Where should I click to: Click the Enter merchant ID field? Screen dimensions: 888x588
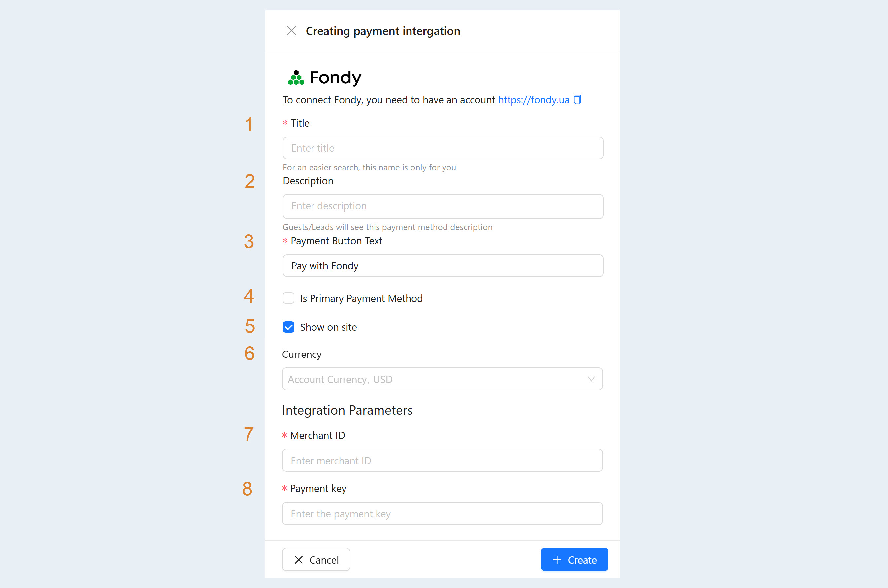coord(442,460)
